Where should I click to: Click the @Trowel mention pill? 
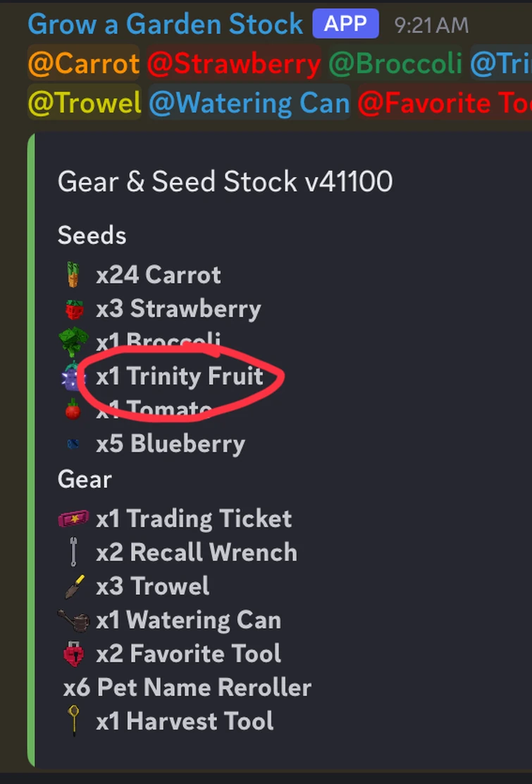pos(84,103)
